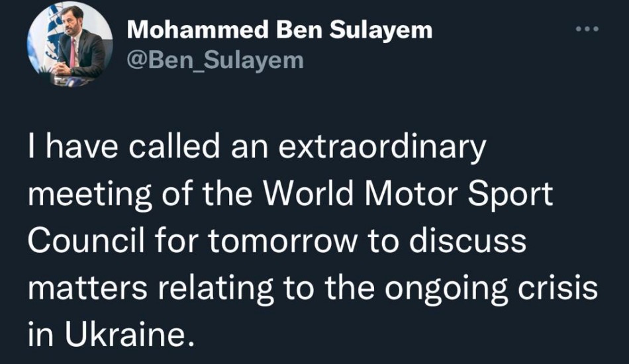Open the Mohammed Ben Sulayem display name link

click(279, 30)
